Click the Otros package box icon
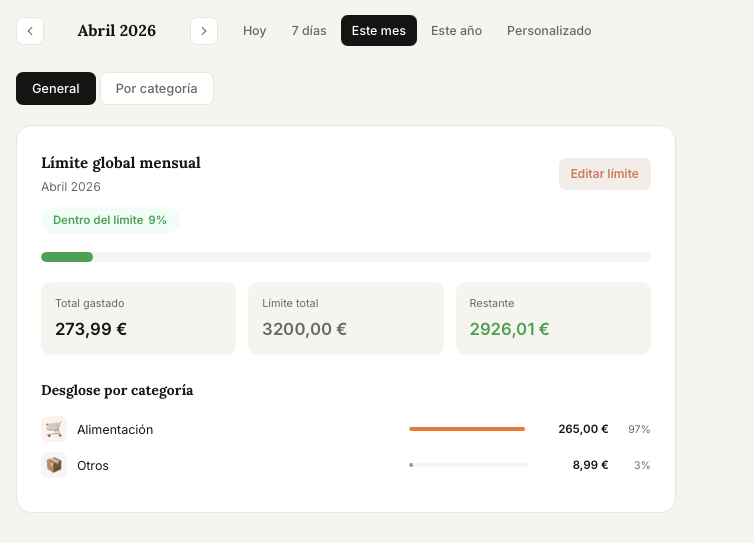This screenshot has height=543, width=754. [x=54, y=465]
